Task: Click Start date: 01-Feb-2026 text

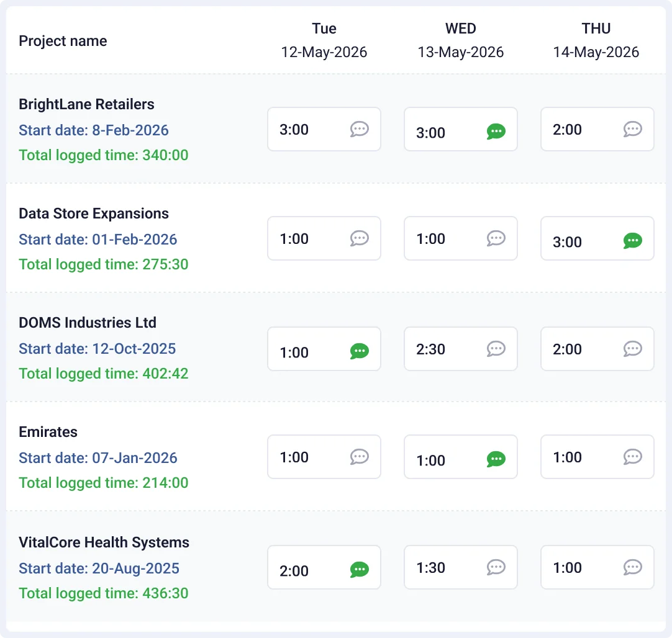Action: coord(98,240)
